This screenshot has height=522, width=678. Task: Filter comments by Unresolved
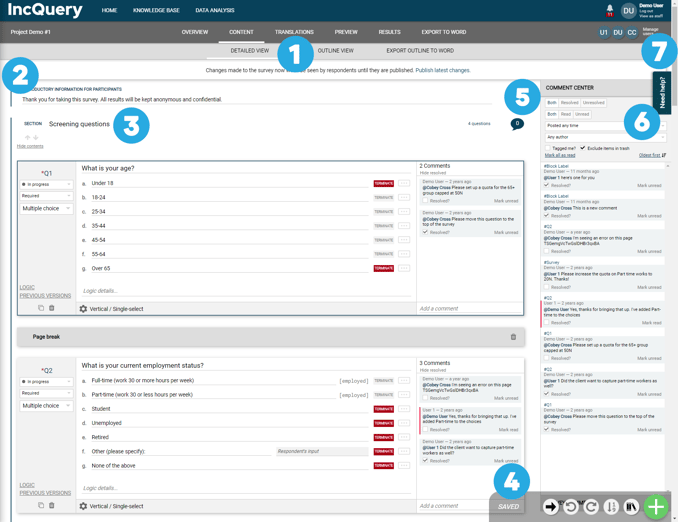[593, 103]
